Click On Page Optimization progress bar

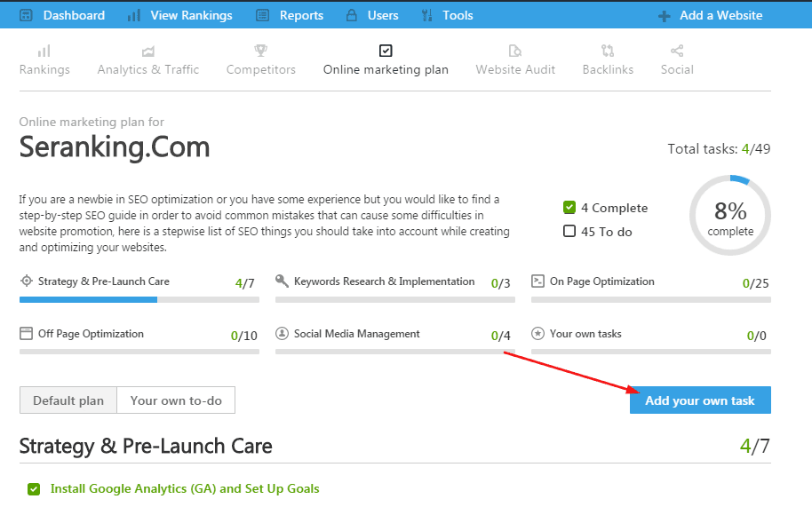click(x=651, y=299)
